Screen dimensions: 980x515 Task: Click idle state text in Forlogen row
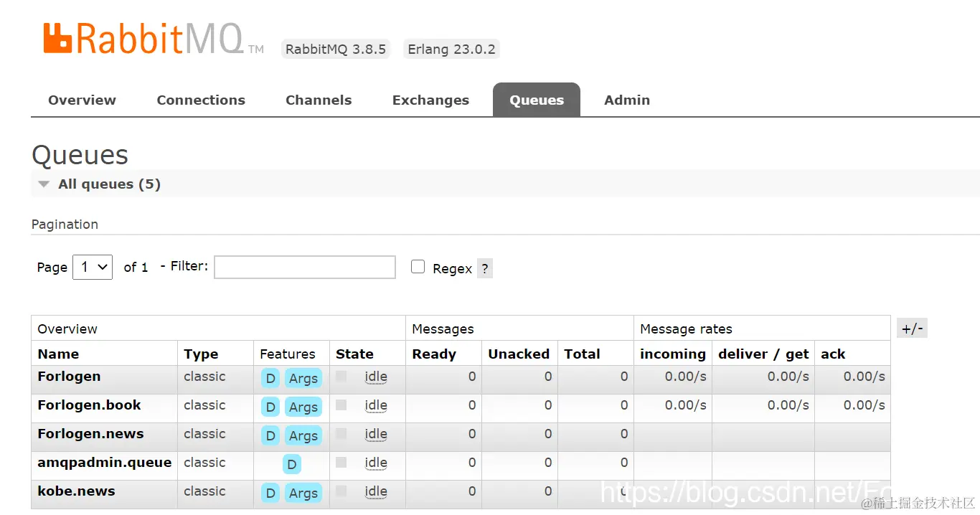(x=376, y=377)
